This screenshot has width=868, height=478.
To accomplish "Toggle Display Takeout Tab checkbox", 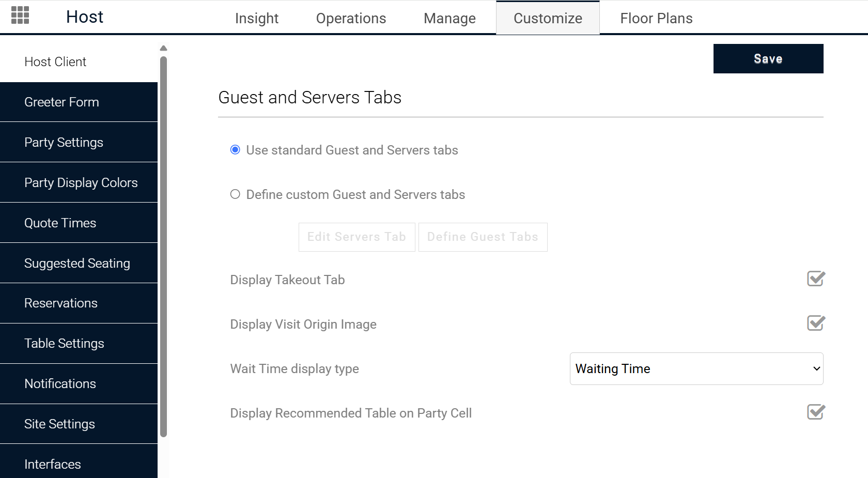I will click(x=816, y=279).
